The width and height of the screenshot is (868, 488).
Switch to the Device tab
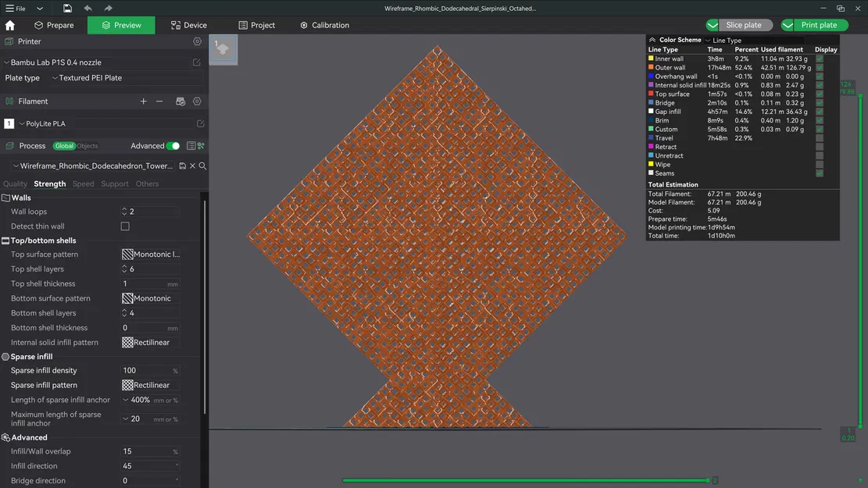(x=189, y=26)
